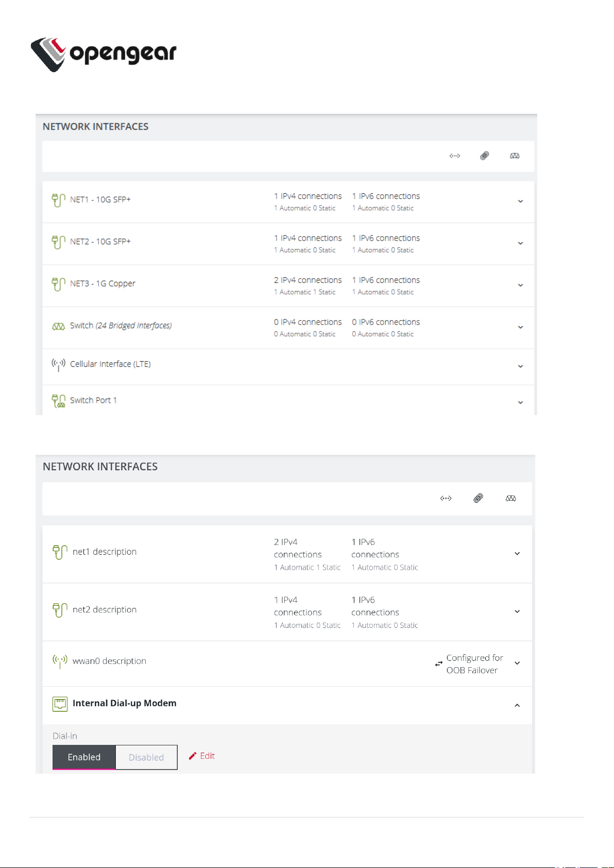This screenshot has height=868, width=614.
Task: Expand the NET3 - 1G Copper row
Action: [x=520, y=285]
